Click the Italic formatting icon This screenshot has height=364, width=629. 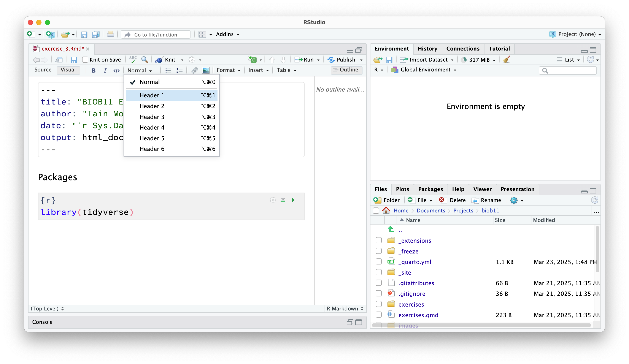[105, 71]
